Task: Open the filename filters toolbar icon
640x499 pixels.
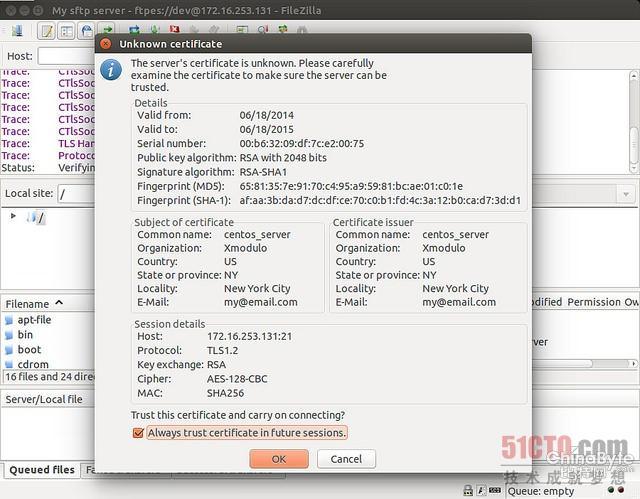Action: click(242, 29)
